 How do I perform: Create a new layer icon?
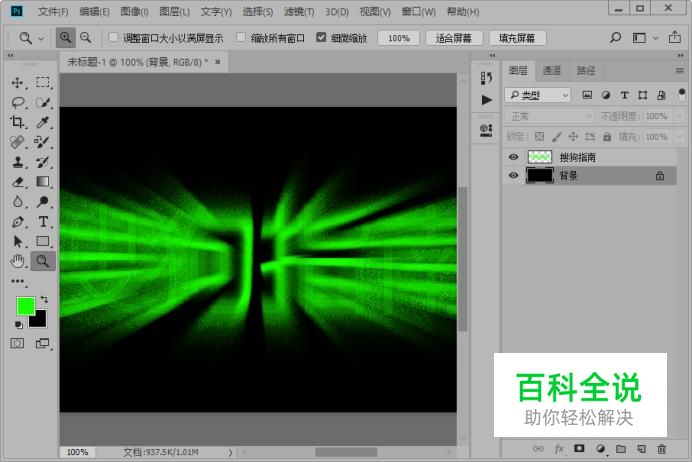coord(641,449)
